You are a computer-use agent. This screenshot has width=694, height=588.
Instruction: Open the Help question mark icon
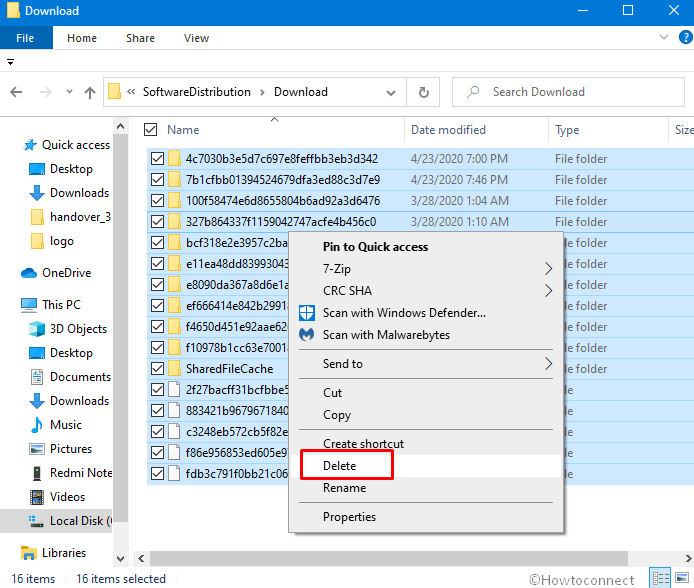point(685,37)
